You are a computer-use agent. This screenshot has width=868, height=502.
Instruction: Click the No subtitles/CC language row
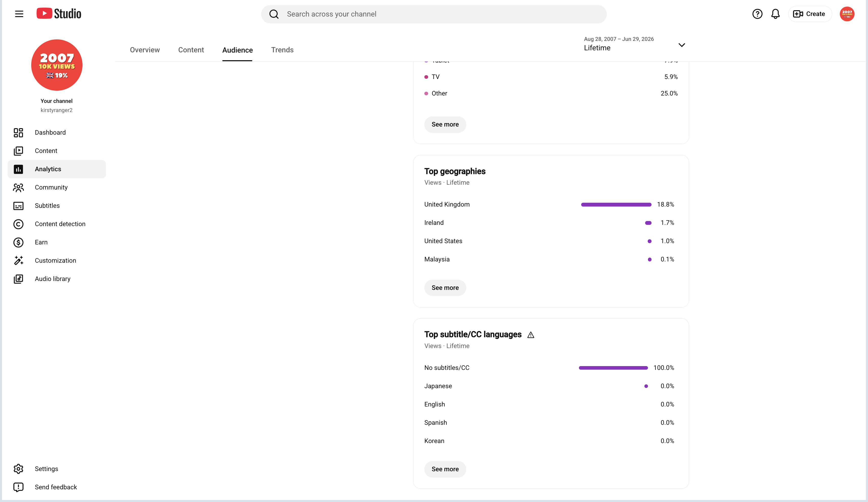[549, 368]
